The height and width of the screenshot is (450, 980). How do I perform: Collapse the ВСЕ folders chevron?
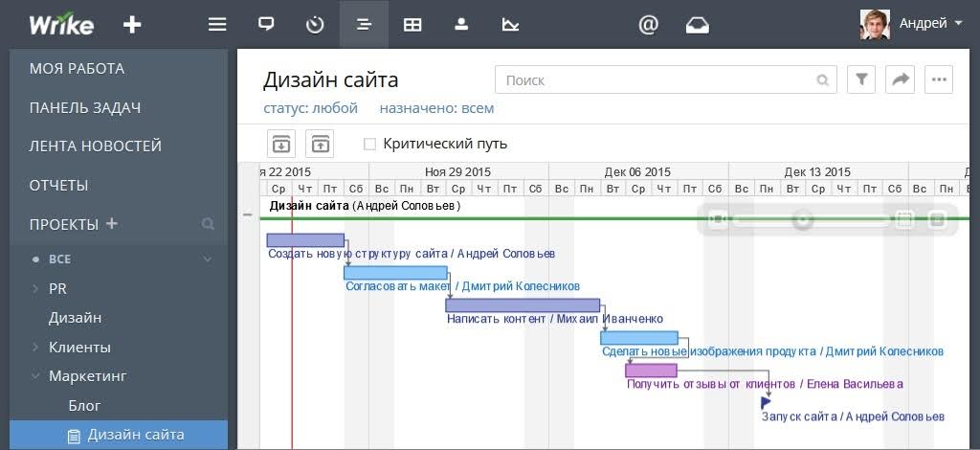click(x=208, y=259)
